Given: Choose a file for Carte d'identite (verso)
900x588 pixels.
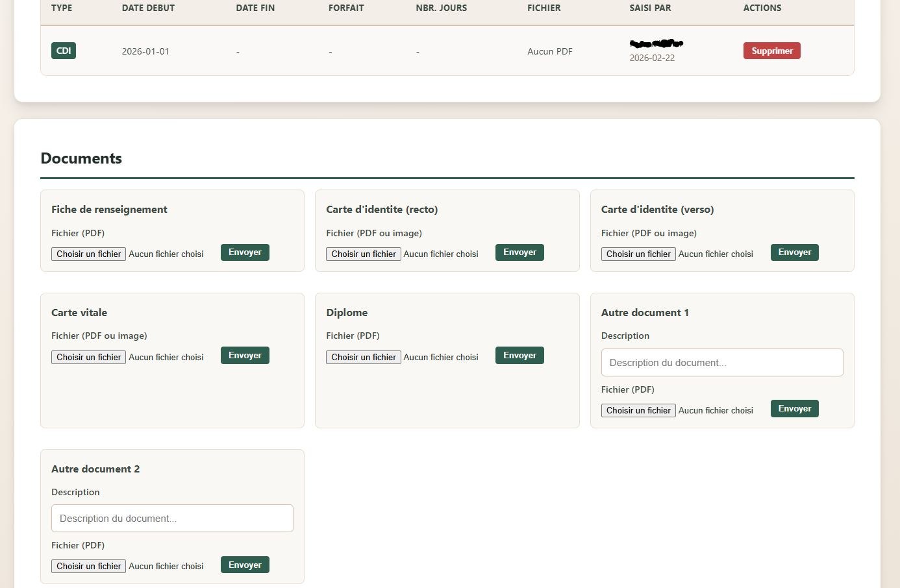Looking at the screenshot, I should 638,254.
